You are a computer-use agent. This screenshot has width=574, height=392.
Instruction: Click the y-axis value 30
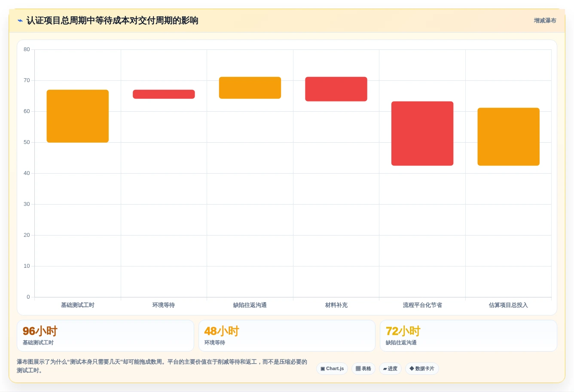coord(27,204)
